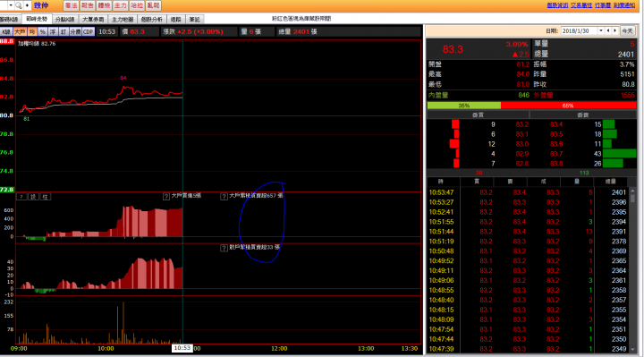Image resolution: width=644 pixels, height=357 pixels.
Task: Open the 主力地圖 tab
Action: coord(123,20)
